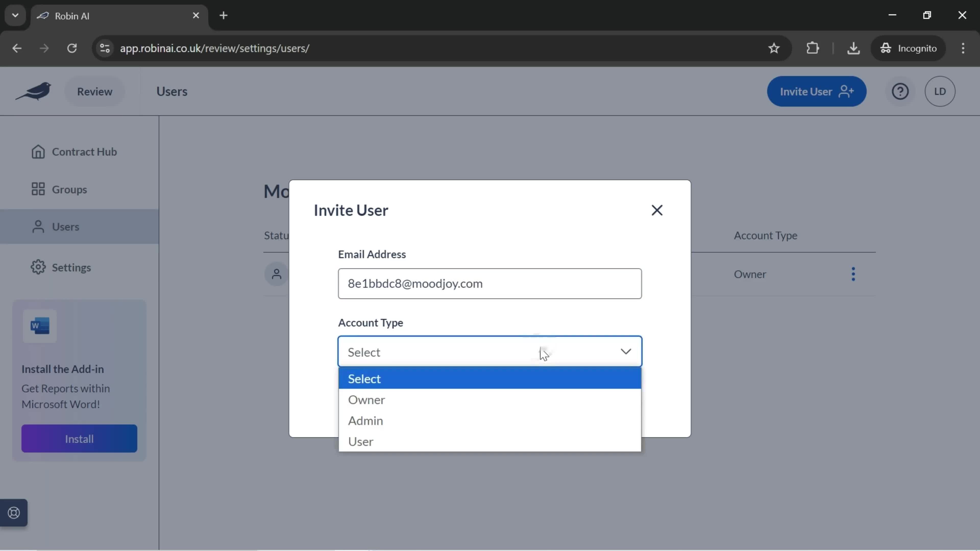Click the three-dot menu for Owner
The width and height of the screenshot is (980, 551).
click(x=853, y=274)
